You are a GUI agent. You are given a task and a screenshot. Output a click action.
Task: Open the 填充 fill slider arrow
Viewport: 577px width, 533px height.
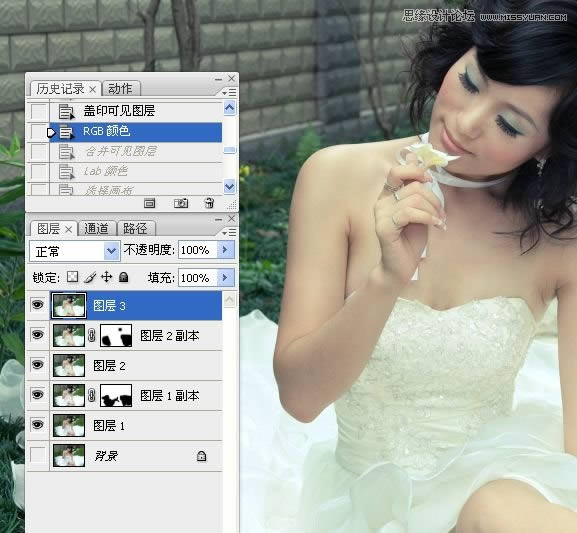225,278
